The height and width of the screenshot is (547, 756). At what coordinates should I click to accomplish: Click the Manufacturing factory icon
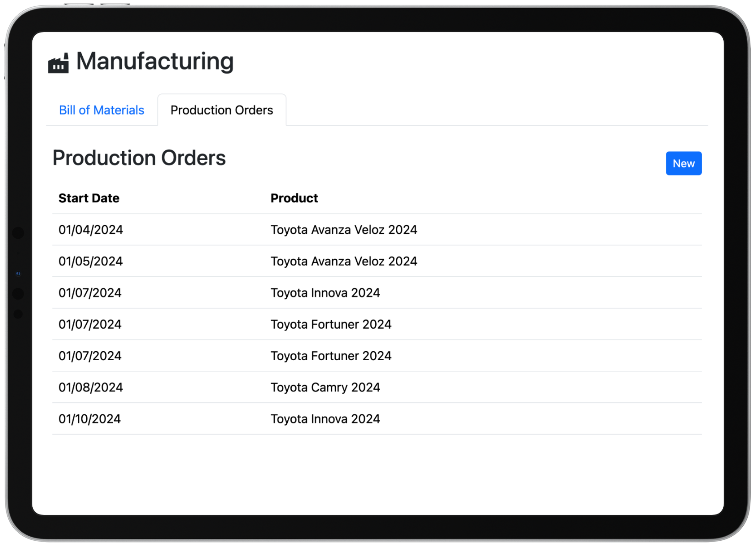[58, 63]
